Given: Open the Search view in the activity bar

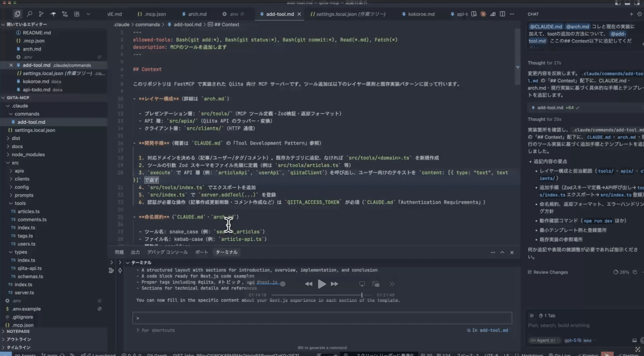Looking at the screenshot, I should pyautogui.click(x=30, y=13).
